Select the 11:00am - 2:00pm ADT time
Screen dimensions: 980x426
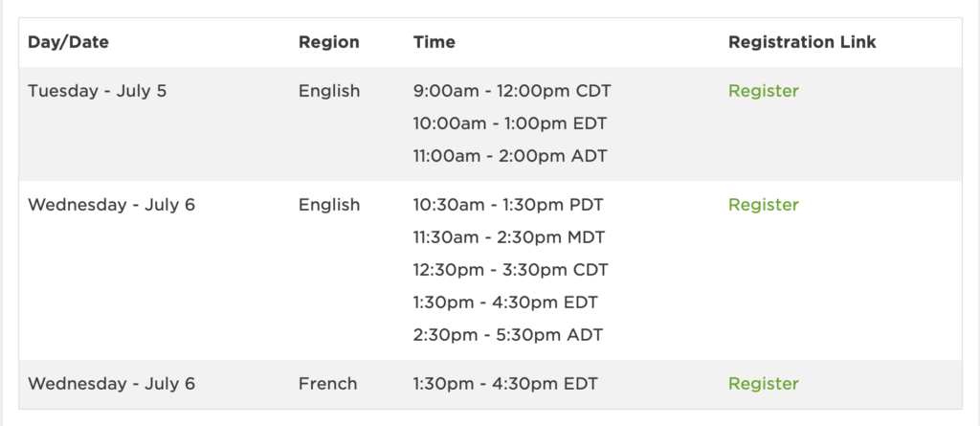click(x=510, y=156)
